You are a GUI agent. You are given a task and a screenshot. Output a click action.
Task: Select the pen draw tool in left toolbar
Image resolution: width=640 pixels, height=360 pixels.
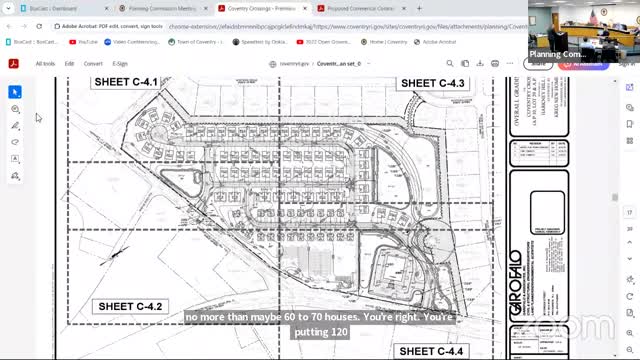[15, 126]
